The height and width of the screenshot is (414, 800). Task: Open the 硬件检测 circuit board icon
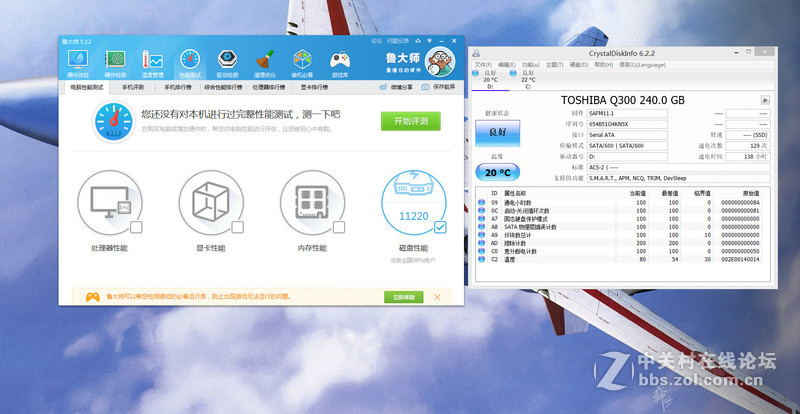point(115,60)
